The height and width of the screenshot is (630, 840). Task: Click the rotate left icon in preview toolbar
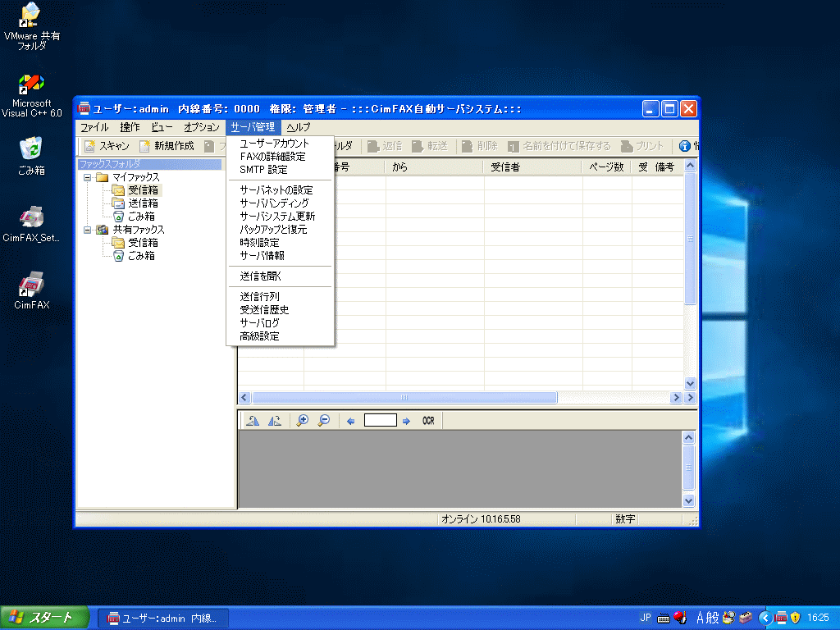(253, 421)
